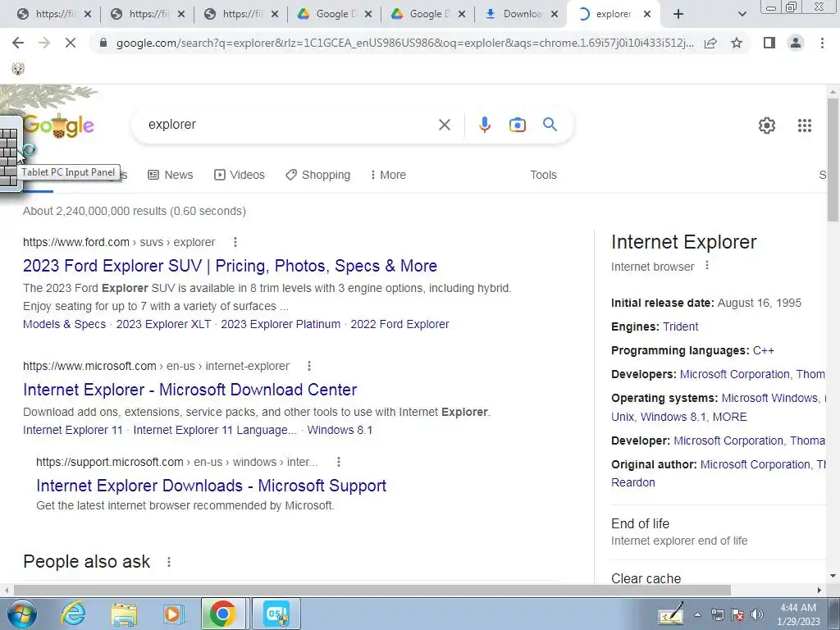Open Internet Explorer Downloads - Microsoft Support
The image size is (840, 630).
tap(211, 486)
